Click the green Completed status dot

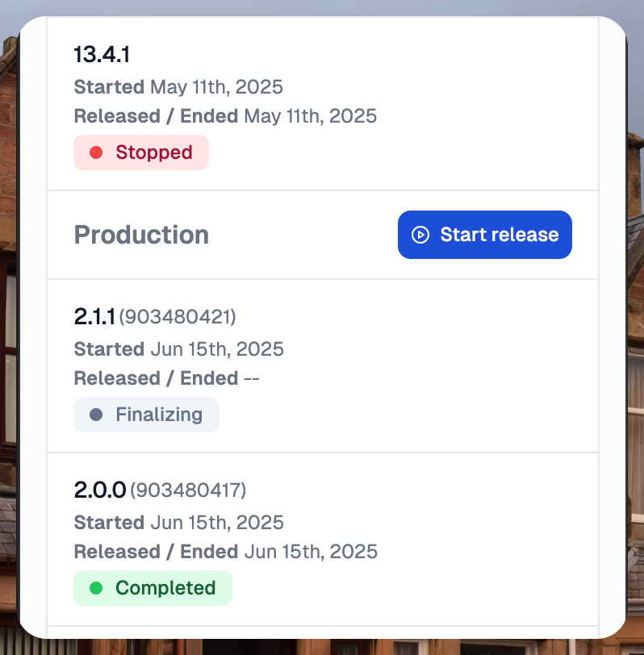tap(96, 588)
